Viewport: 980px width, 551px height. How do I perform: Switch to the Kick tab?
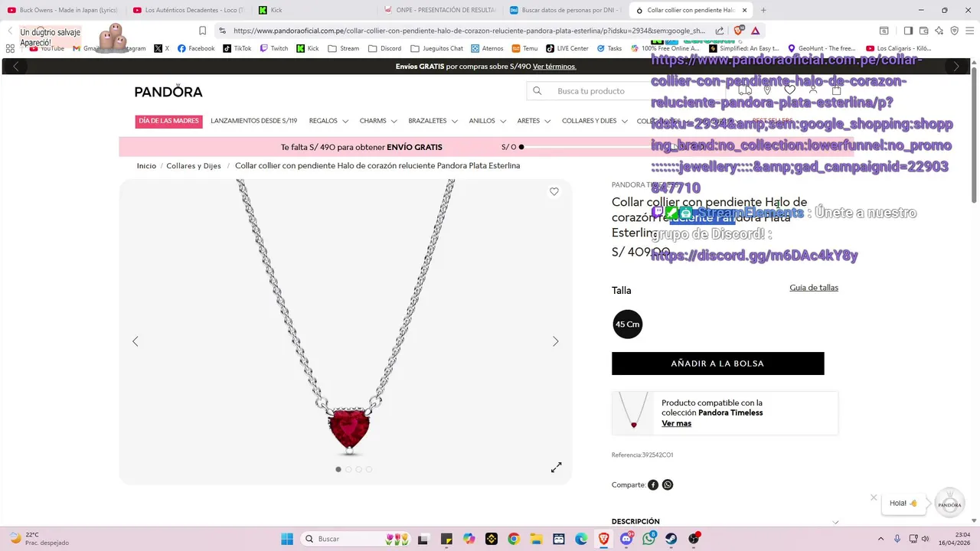(x=314, y=10)
